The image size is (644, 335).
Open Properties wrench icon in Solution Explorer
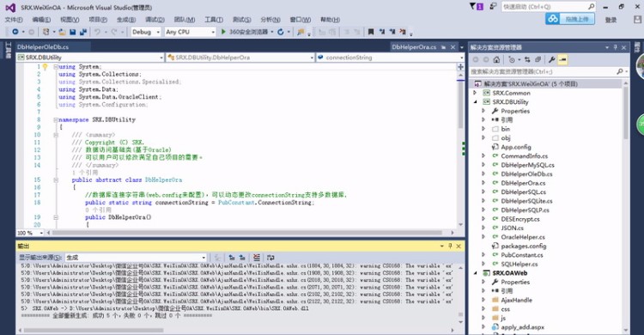(552, 59)
